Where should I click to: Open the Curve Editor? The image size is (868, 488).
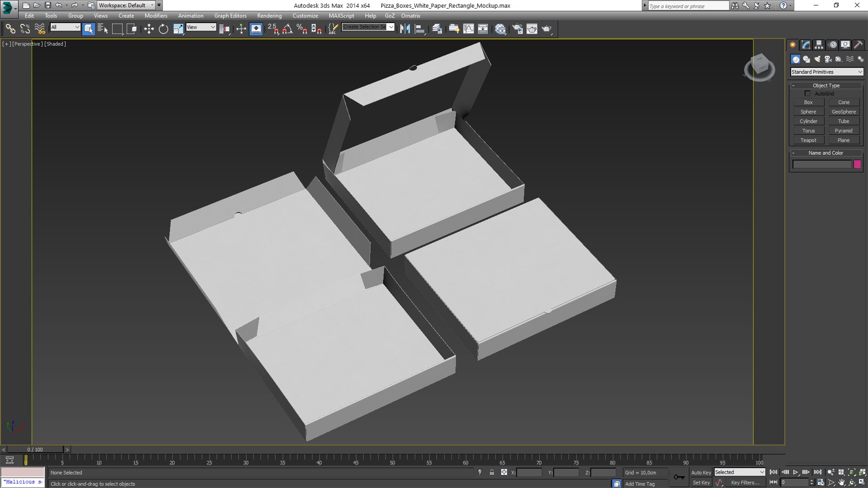tap(469, 29)
